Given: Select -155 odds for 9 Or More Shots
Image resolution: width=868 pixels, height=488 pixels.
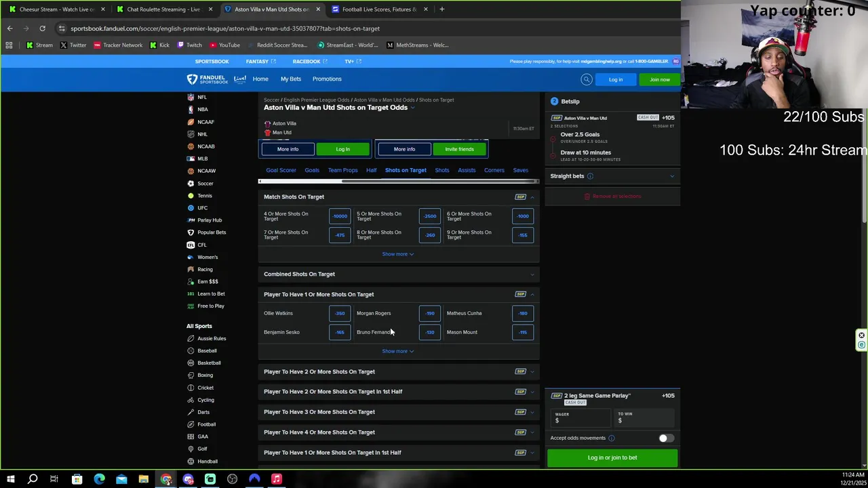Looking at the screenshot, I should pos(522,235).
